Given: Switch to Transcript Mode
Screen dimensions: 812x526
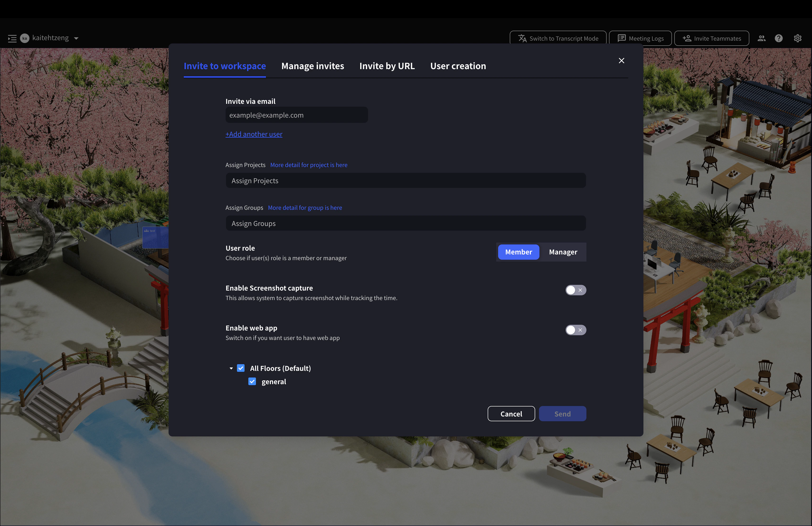Looking at the screenshot, I should click(558, 38).
